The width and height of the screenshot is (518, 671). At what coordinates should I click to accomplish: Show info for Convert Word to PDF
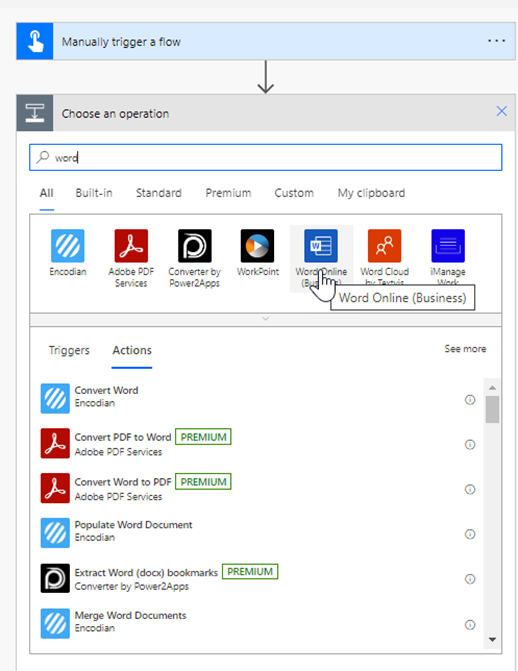(x=470, y=489)
